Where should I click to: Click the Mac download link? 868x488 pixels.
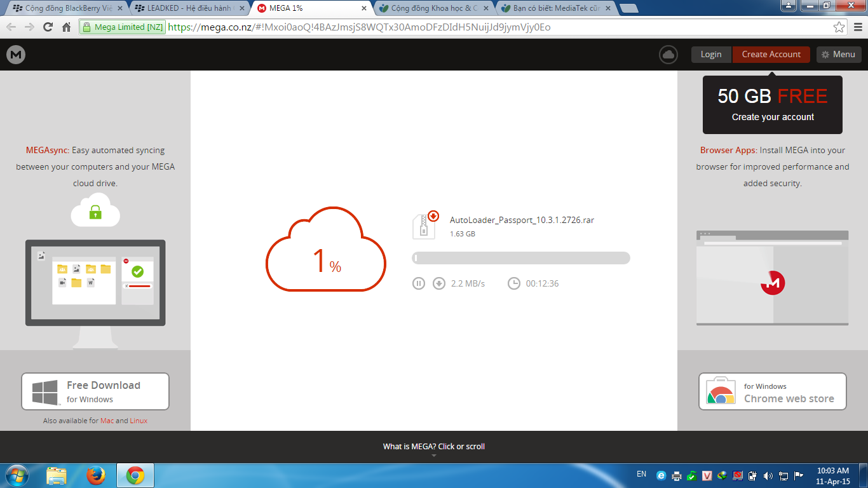tap(107, 421)
